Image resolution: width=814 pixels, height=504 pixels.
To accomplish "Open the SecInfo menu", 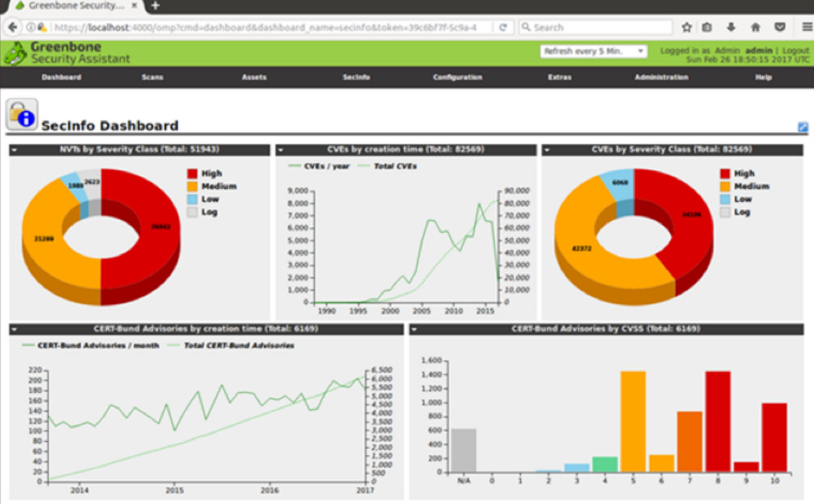I will click(356, 77).
